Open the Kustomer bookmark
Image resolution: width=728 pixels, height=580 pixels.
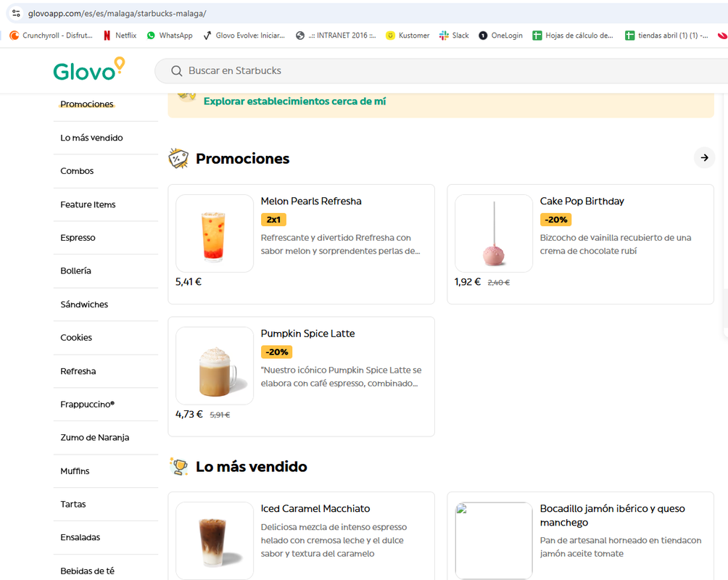[408, 36]
